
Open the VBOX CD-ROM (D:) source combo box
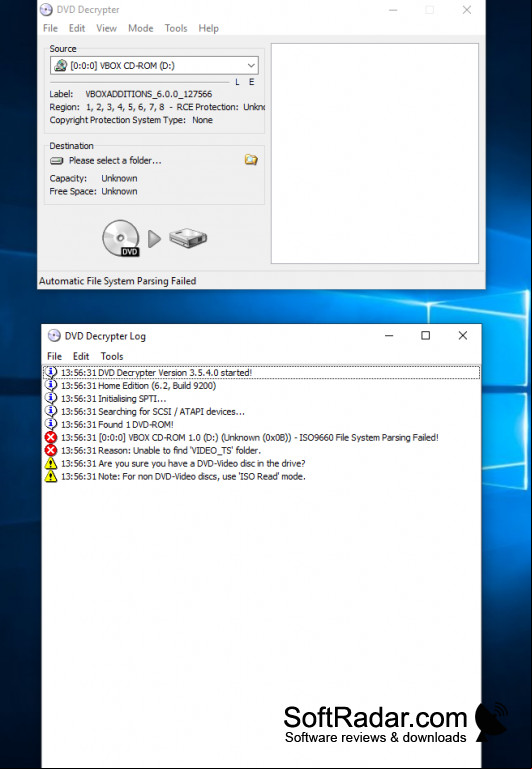(x=154, y=66)
